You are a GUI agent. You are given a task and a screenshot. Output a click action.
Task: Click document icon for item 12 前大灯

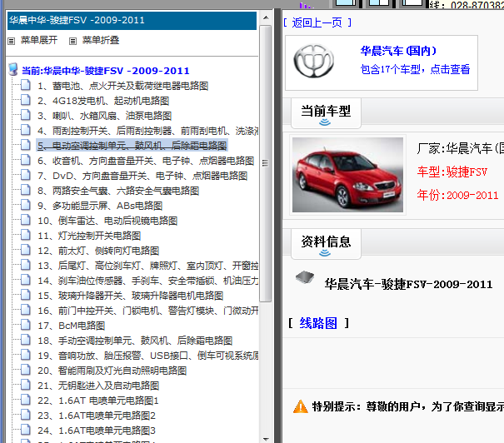[x=26, y=250]
